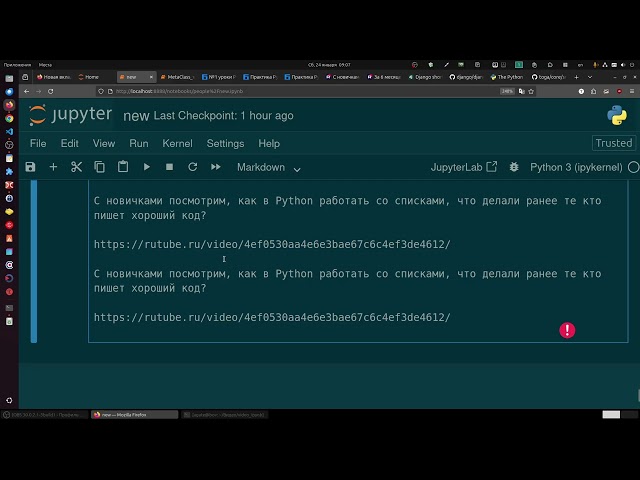Reload the page in Firefox
This screenshot has width=640, height=480.
tap(51, 91)
